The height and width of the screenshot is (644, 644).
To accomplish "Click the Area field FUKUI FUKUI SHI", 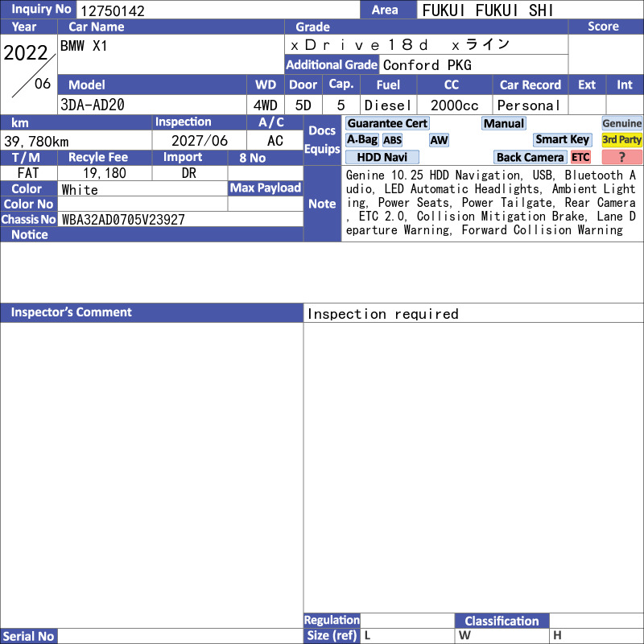I will (x=530, y=10).
